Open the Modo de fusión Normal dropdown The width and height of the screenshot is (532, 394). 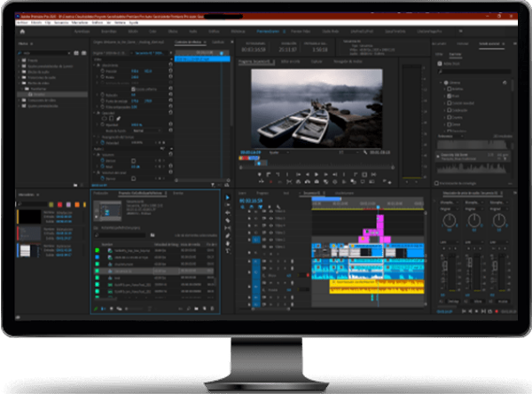click(x=147, y=130)
